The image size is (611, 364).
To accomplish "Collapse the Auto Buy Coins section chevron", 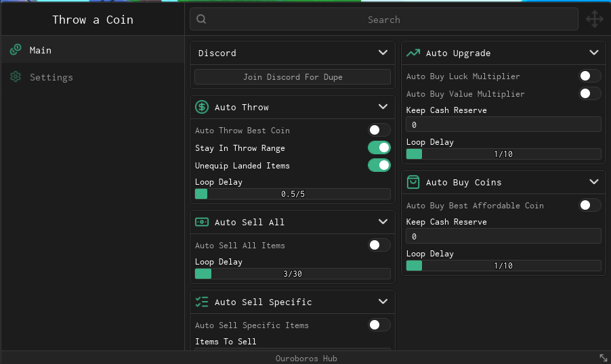I will coord(594,181).
